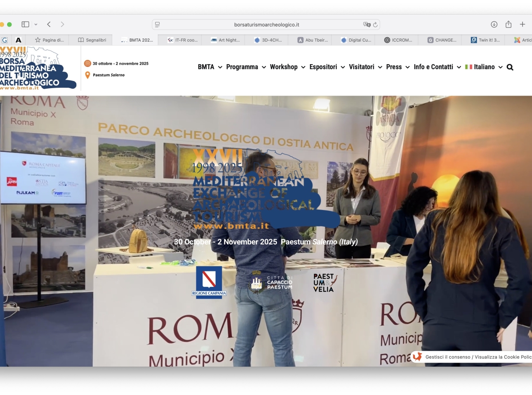Open the Segnalibri bookmarks tab
This screenshot has height=395, width=532.
[x=92, y=40]
